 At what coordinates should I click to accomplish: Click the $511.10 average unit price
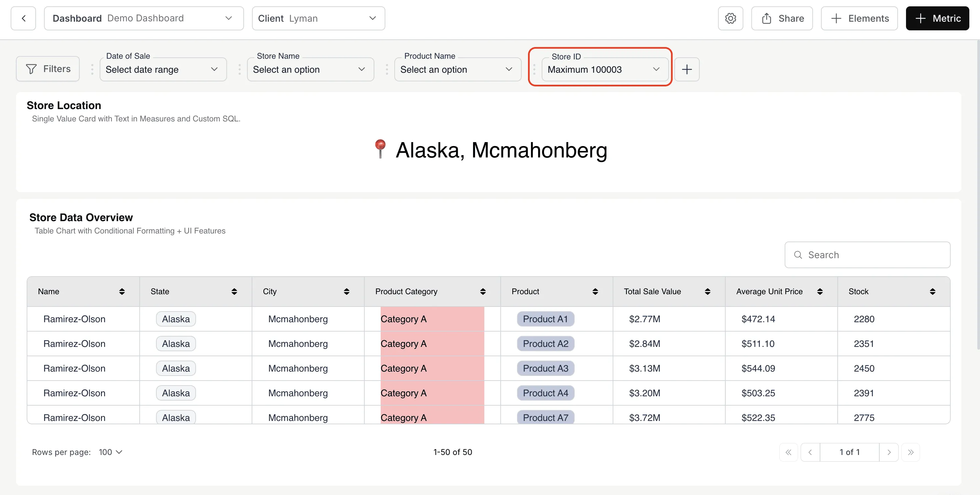tap(758, 344)
